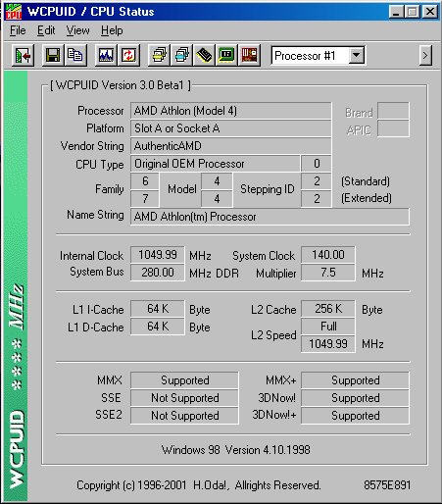Click the yellow stacked windows icon
The height and width of the screenshot is (504, 442).
(159, 56)
